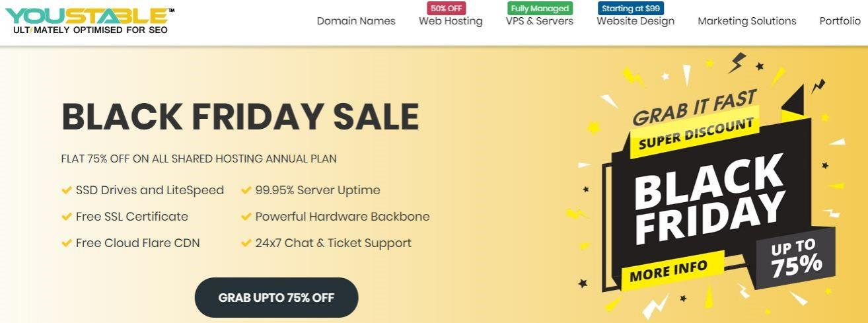This screenshot has width=868, height=323.
Task: Open the Marketing Solutions menu
Action: pyautogui.click(x=746, y=21)
